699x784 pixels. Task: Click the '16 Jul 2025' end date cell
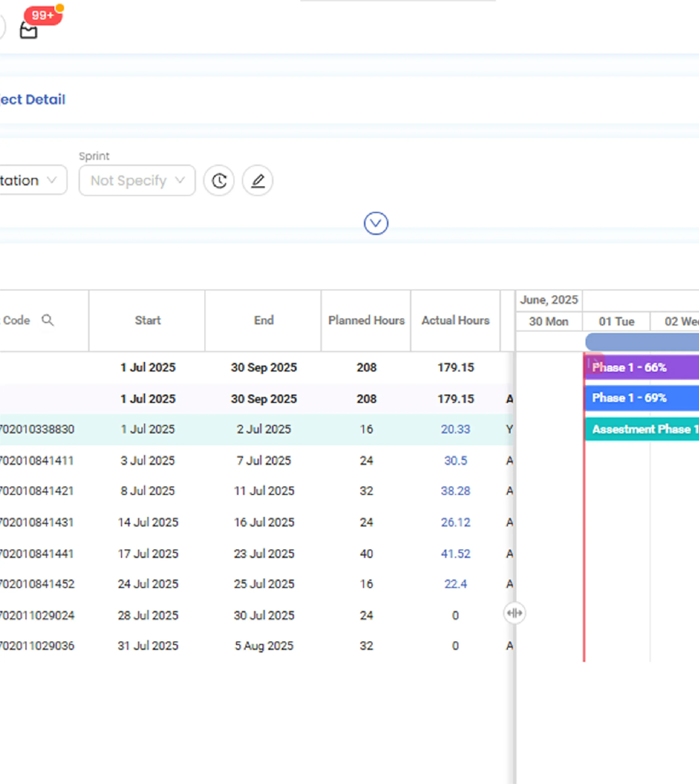click(x=264, y=522)
